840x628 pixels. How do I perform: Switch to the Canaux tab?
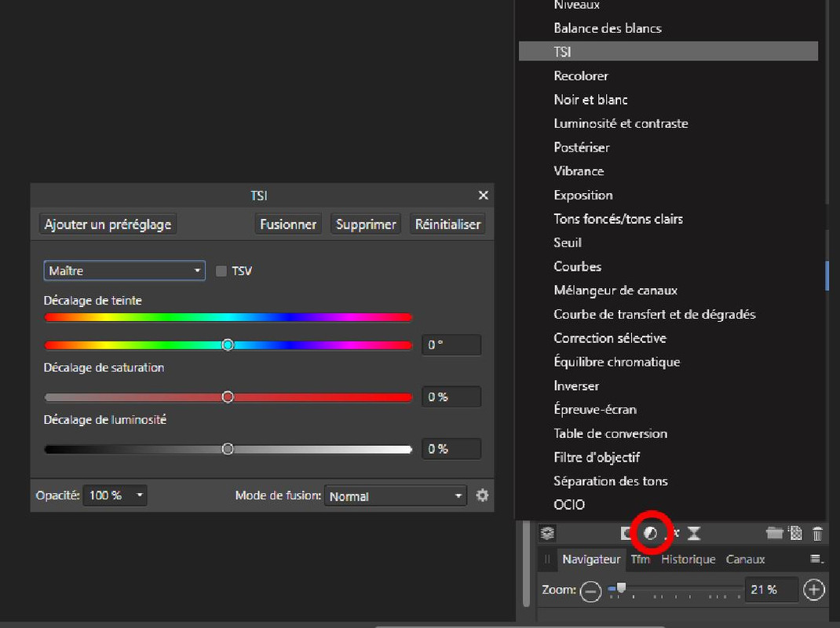(745, 559)
